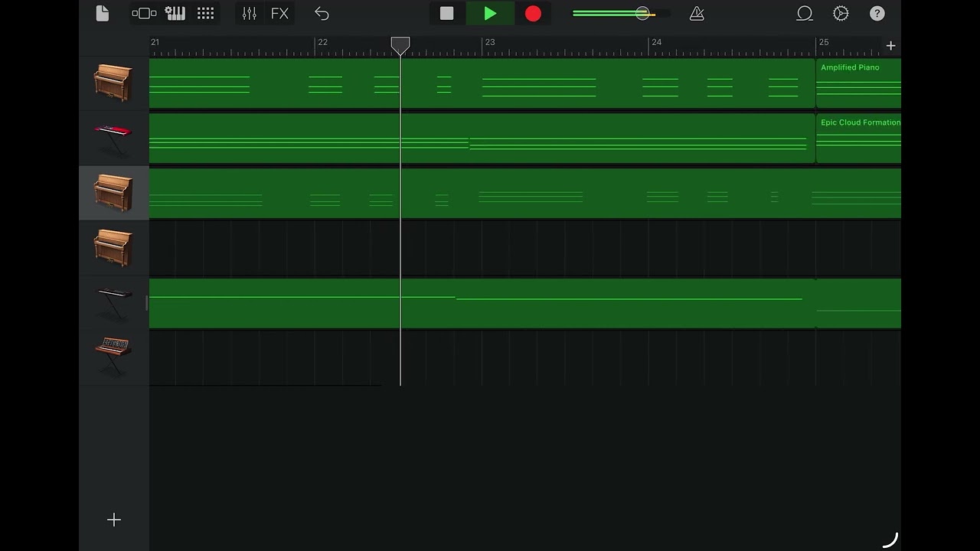Undo the last action
The width and height of the screenshot is (980, 551).
[x=322, y=14]
